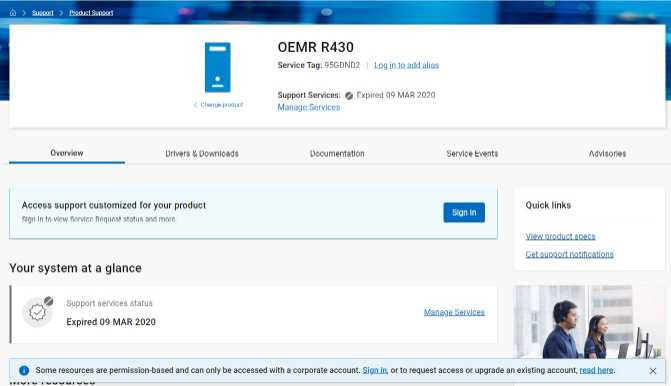
Task: Open the Product Support breadcrumb link
Action: point(91,13)
